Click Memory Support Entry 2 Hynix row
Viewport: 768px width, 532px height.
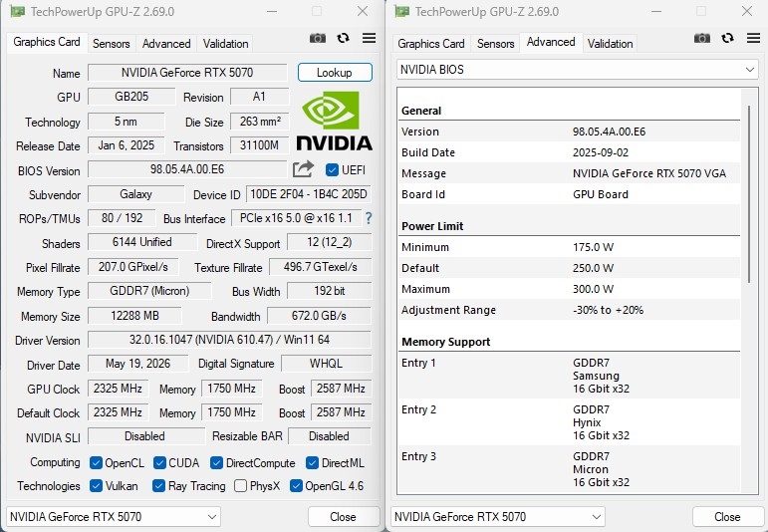(x=569, y=422)
